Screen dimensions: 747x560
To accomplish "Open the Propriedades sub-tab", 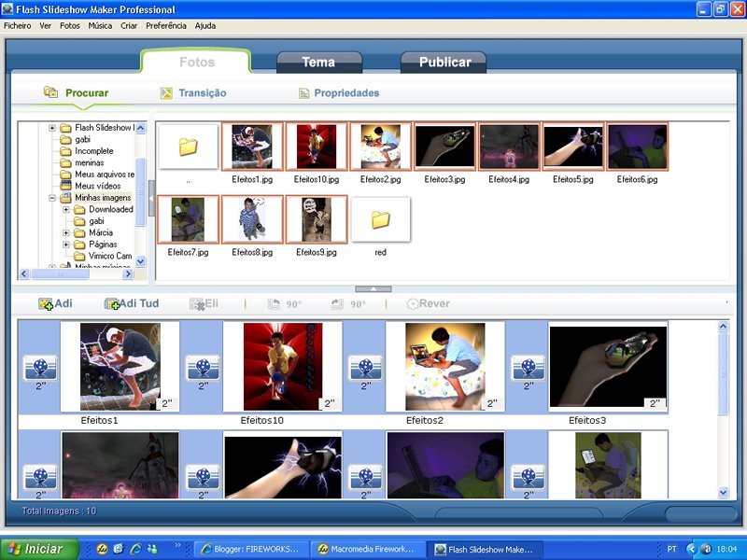I will [x=339, y=92].
